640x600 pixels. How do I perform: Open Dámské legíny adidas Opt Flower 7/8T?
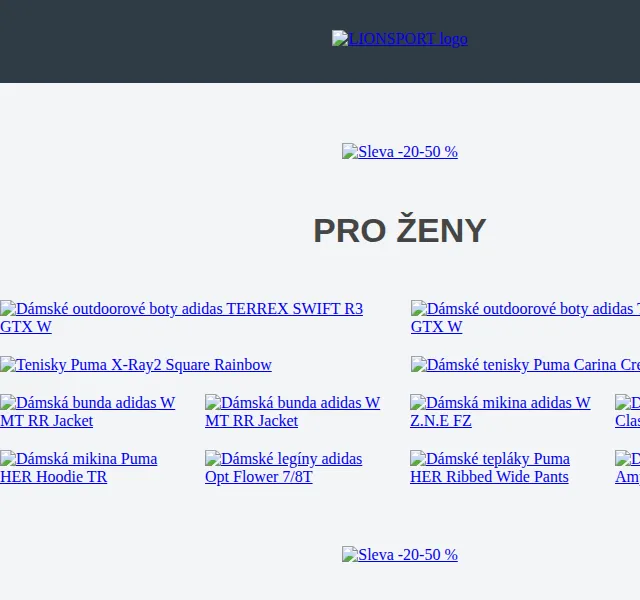284,467
